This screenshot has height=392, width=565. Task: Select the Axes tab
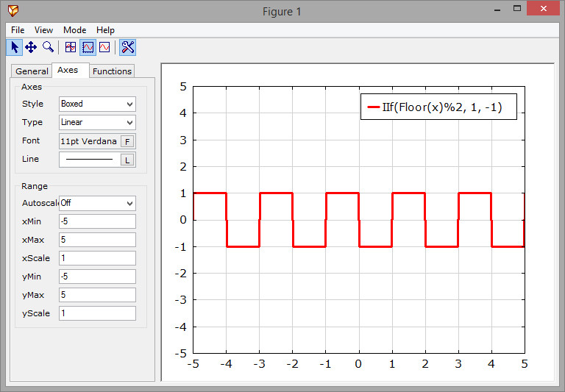tap(71, 70)
